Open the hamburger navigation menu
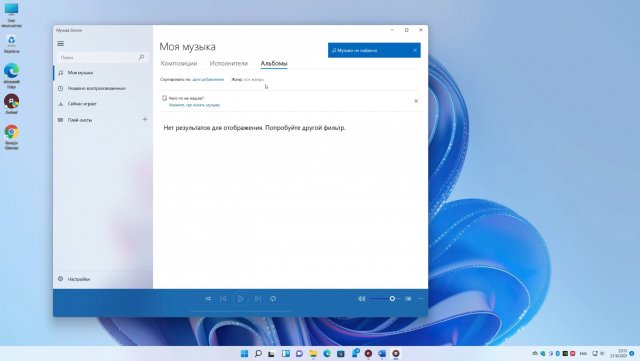 tap(60, 43)
